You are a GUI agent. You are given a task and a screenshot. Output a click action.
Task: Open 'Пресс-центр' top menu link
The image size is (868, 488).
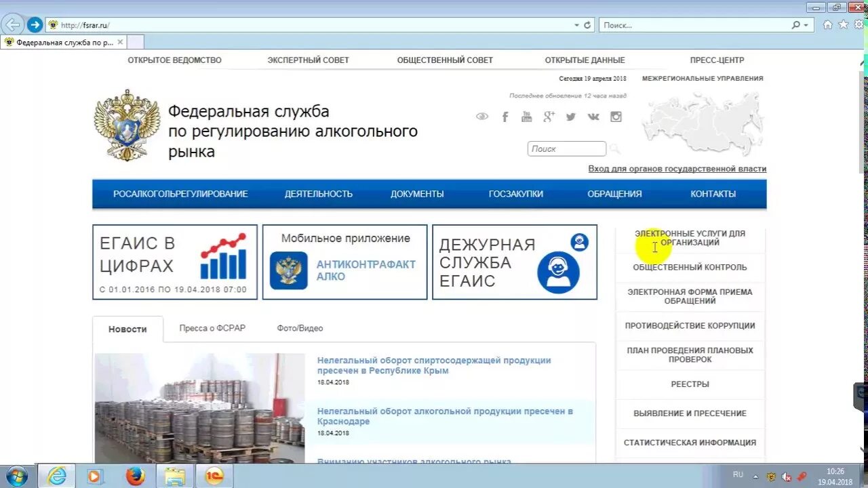click(x=717, y=60)
